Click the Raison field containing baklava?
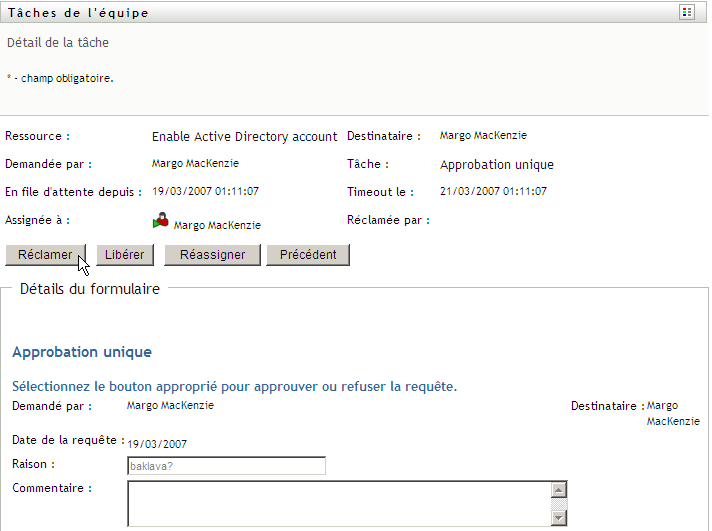712x531 pixels. coord(227,466)
